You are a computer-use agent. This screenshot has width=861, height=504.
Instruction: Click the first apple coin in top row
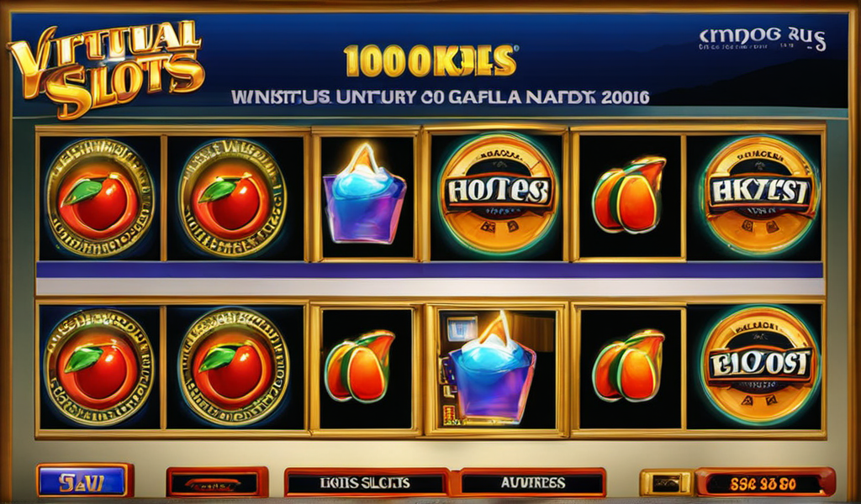point(100,197)
